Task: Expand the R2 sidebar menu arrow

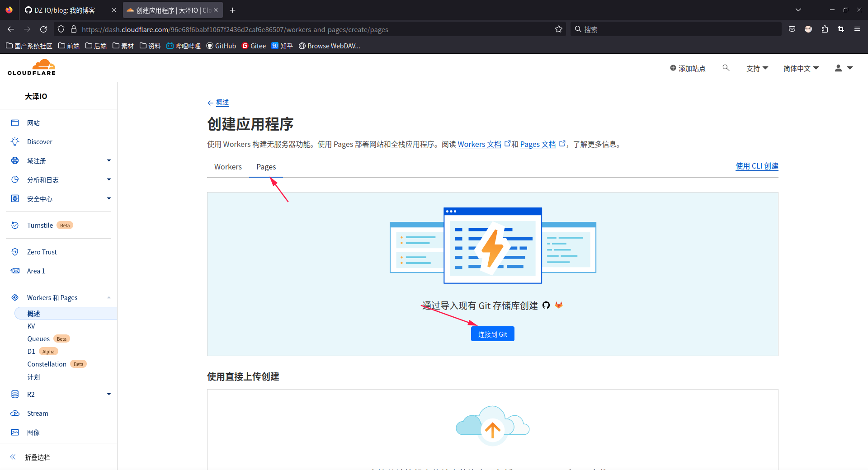Action: tap(109, 395)
